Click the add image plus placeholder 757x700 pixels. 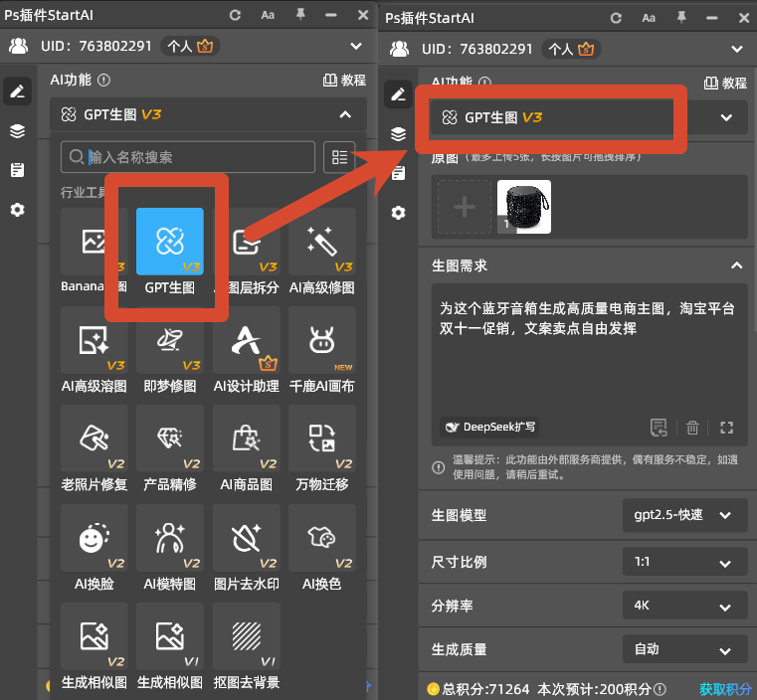click(465, 207)
